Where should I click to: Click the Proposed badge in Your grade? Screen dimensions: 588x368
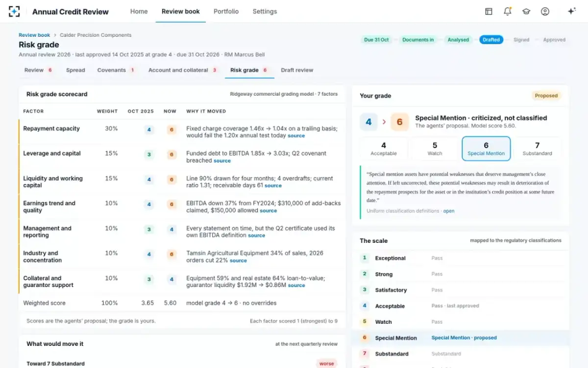pos(546,96)
